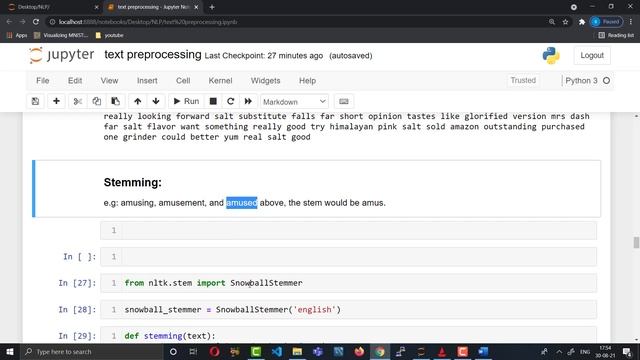Click the Type here to search box
640x360 pixels.
92,351
